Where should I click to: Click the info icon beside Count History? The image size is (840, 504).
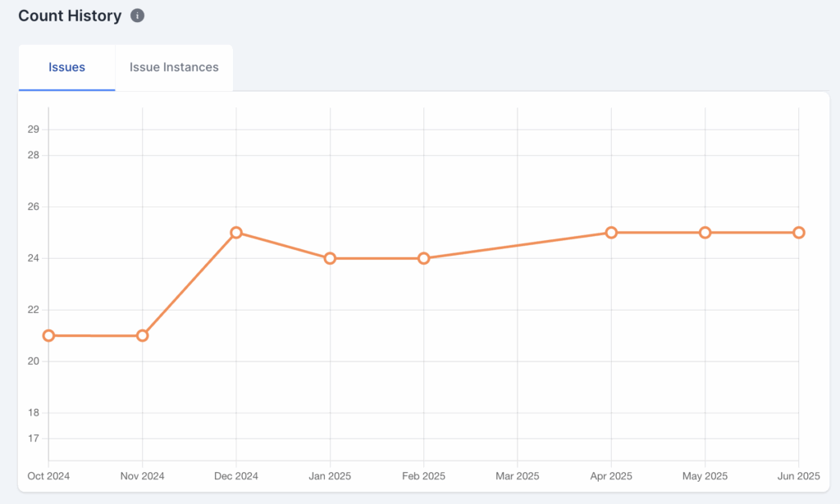tap(138, 16)
